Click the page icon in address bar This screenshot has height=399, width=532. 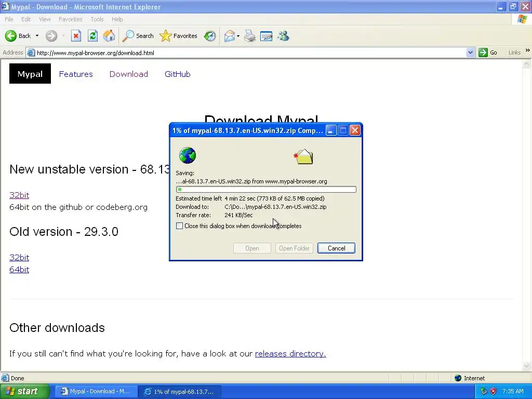tap(31, 52)
